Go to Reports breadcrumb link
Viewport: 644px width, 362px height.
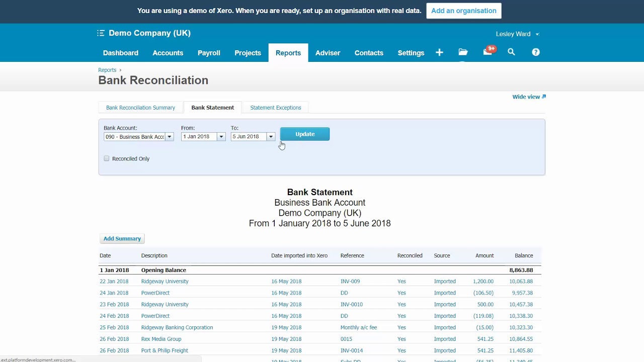point(107,70)
